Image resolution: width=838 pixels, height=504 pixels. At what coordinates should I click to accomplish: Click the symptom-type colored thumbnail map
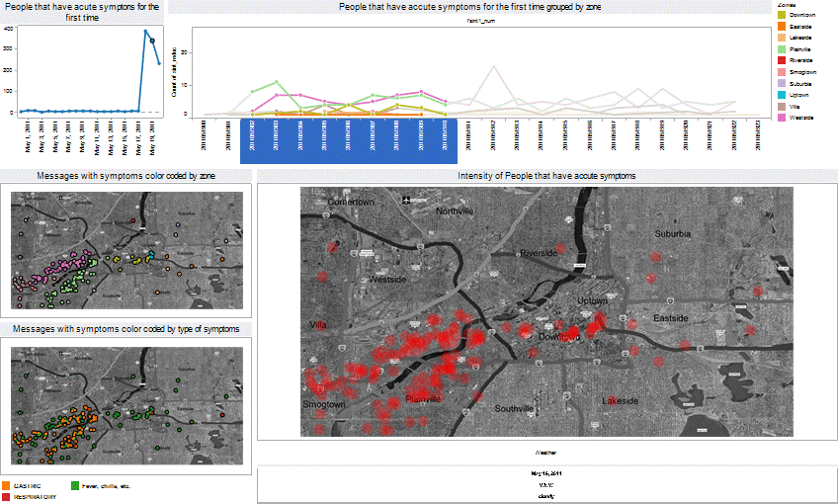click(x=127, y=405)
